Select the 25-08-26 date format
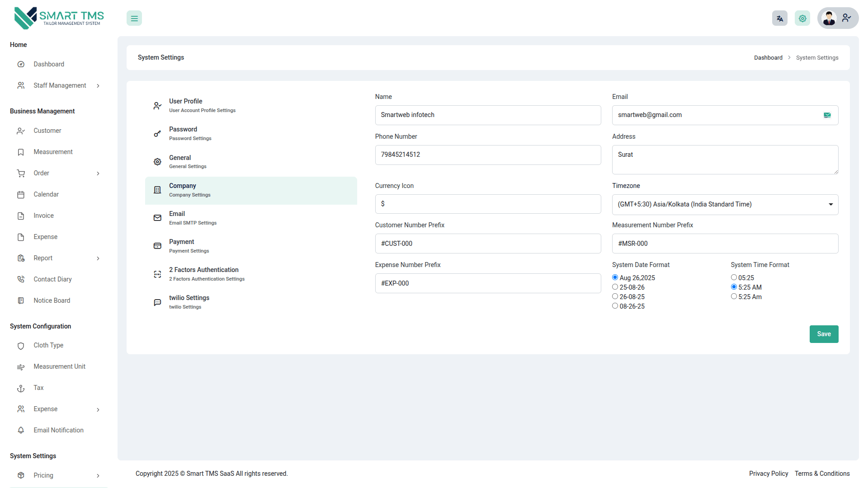Viewport: 868px width, 488px height. coord(615,287)
